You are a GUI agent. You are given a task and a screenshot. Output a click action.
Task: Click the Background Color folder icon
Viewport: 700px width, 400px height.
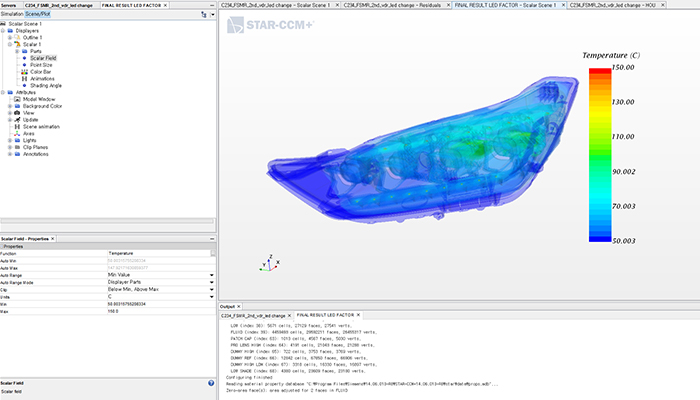click(17, 106)
